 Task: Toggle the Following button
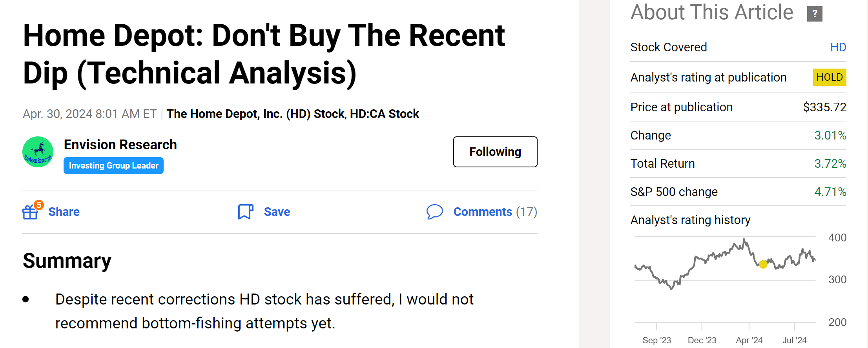(495, 152)
